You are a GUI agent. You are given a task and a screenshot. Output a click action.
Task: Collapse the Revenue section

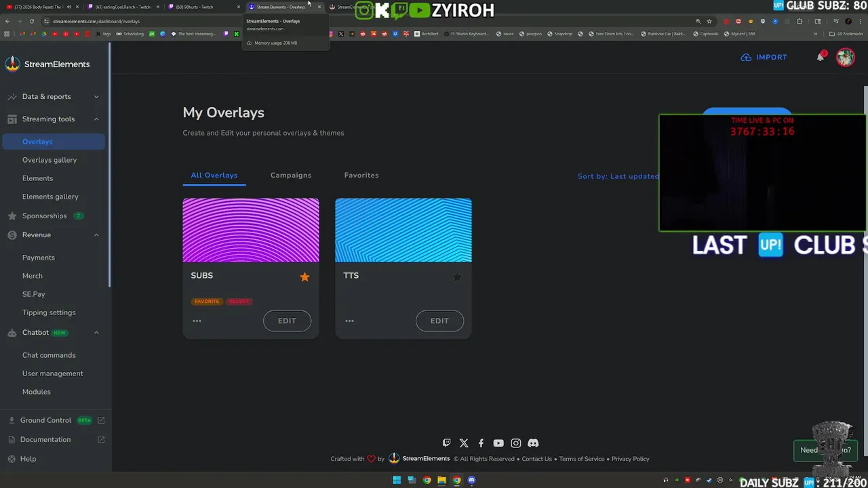[x=54, y=235]
